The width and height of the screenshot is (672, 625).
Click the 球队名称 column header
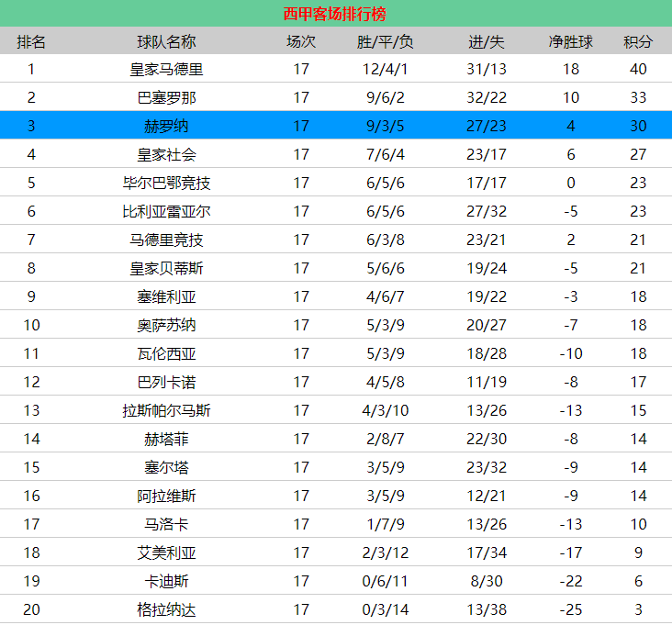coord(166,42)
